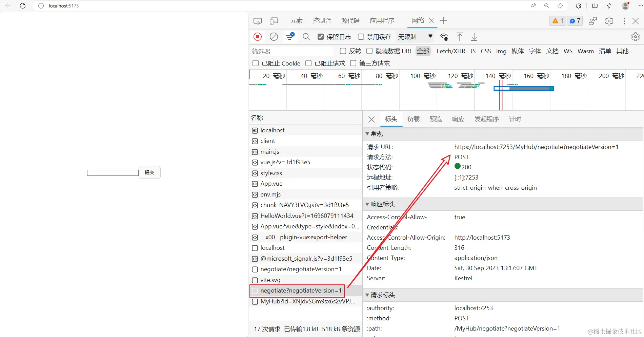This screenshot has width=644, height=337.
Task: Open network conditions wifi icon
Action: pos(444,37)
